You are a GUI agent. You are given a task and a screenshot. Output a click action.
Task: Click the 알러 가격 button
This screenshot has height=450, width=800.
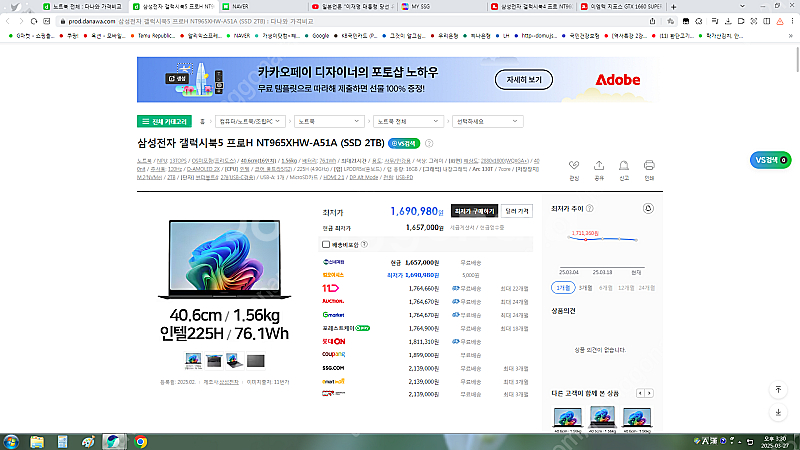point(517,211)
